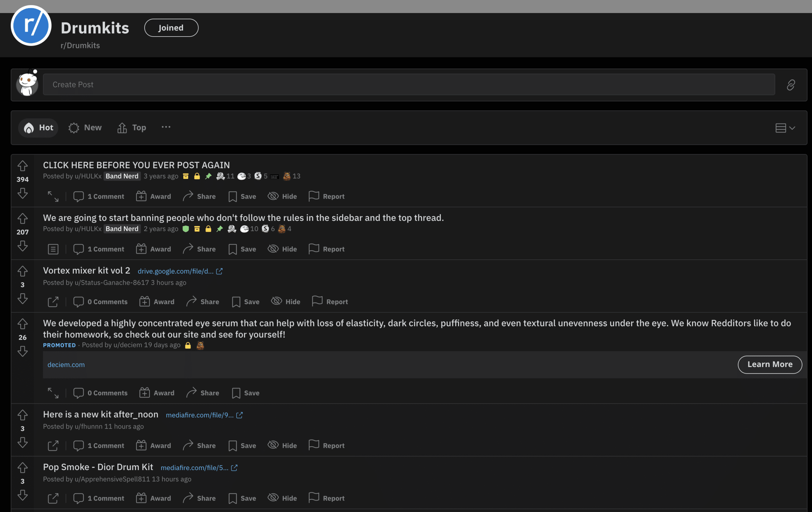Click the Create Post input field
Screen dimensions: 812x512
point(409,84)
